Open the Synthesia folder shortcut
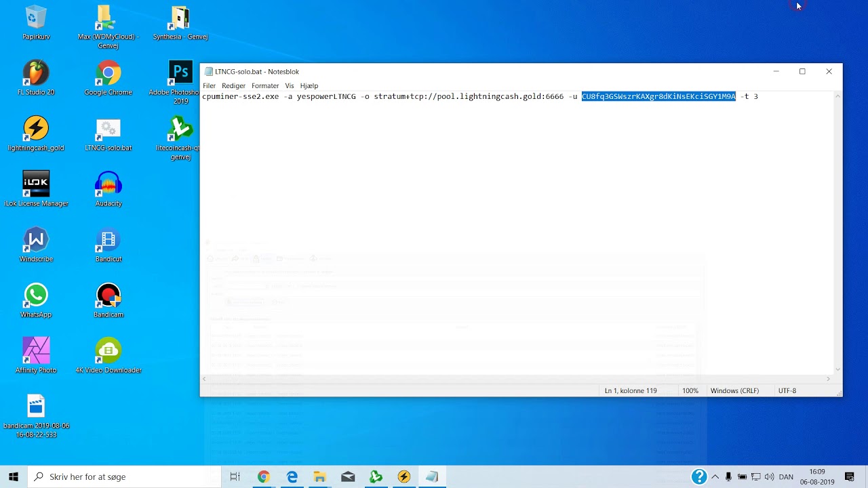This screenshot has width=868, height=488. [x=180, y=22]
